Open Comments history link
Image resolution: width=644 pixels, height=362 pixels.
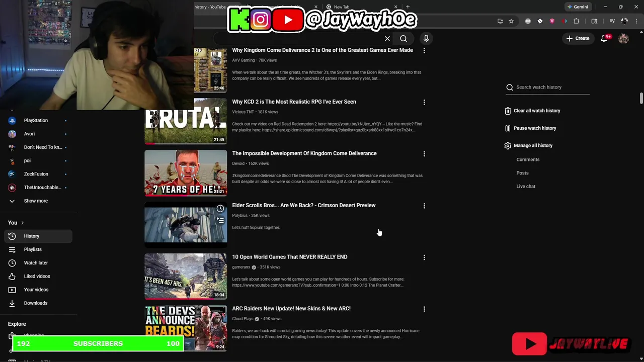point(528,160)
